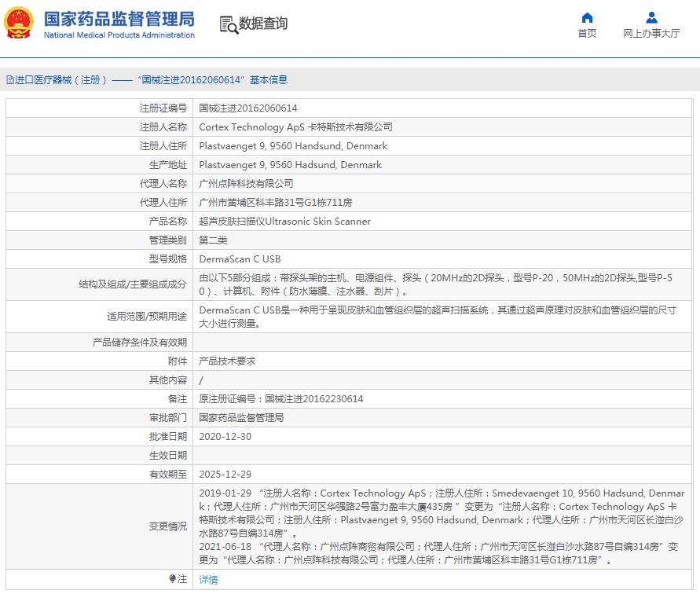
Task: Click 网上办事大厅 label in header
Action: tap(651, 34)
